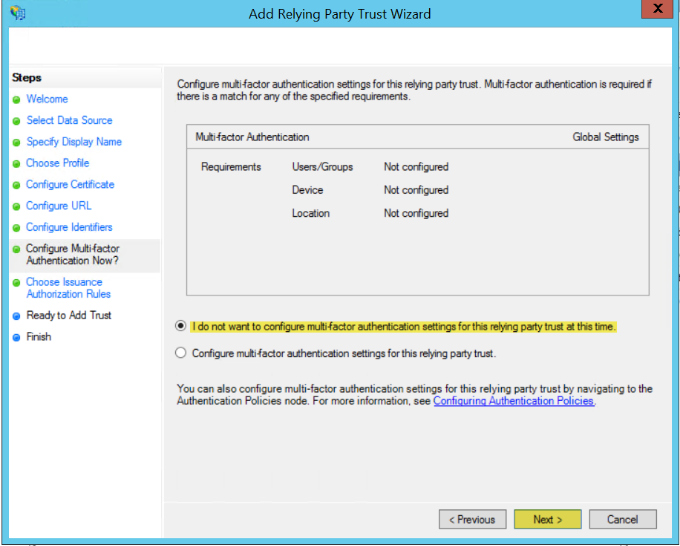This screenshot has height=546, width=680.
Task: Select 'I do not want to configure' radio option
Action: [x=181, y=326]
